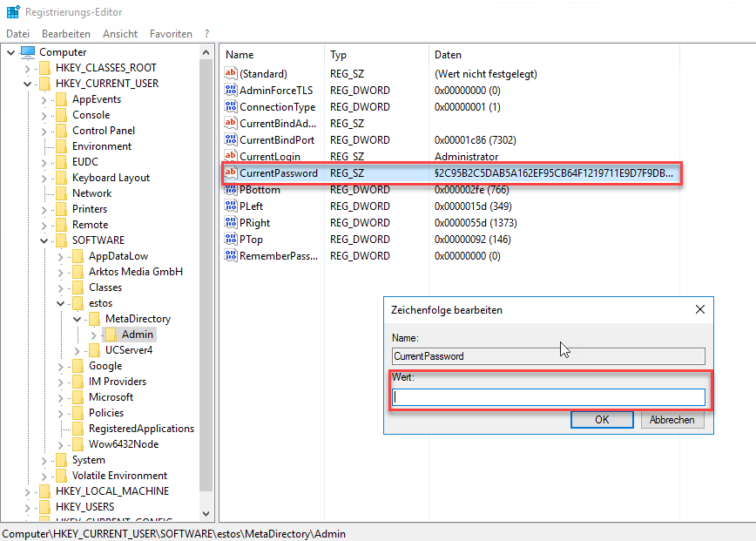Collapse the HKEY_CURRENT_USER tree node
Image resolution: width=756 pixels, height=541 pixels.
coord(27,84)
